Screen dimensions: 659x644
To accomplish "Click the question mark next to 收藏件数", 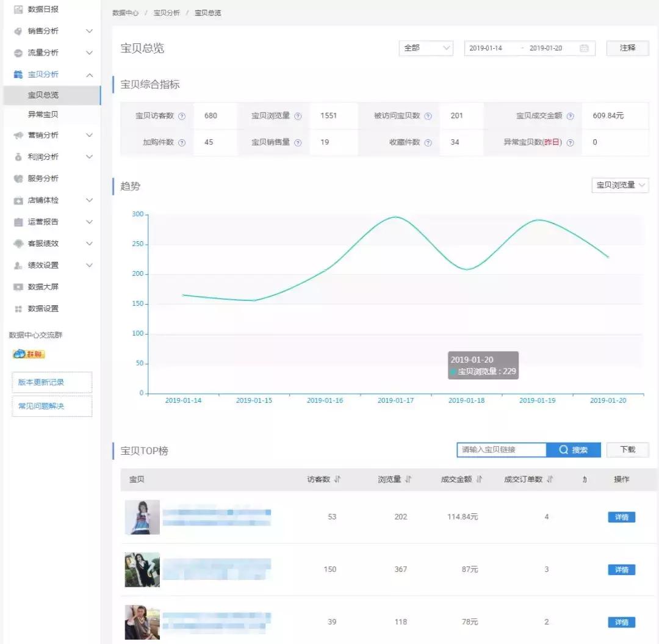I will [428, 143].
